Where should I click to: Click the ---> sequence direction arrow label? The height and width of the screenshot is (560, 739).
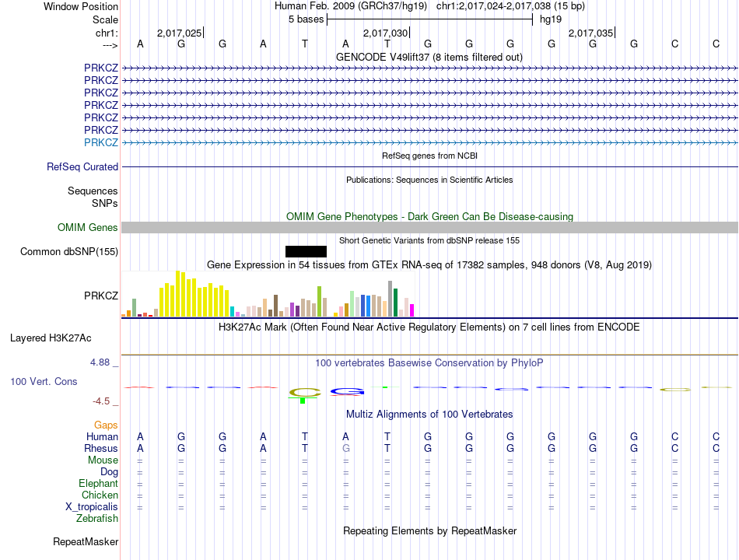tap(110, 45)
